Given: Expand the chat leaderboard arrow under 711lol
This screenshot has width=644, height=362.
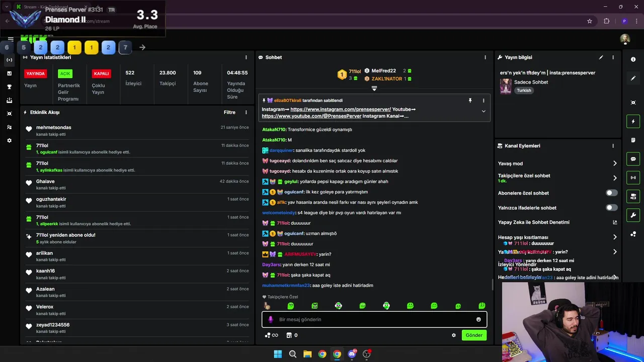Looking at the screenshot, I should [374, 88].
